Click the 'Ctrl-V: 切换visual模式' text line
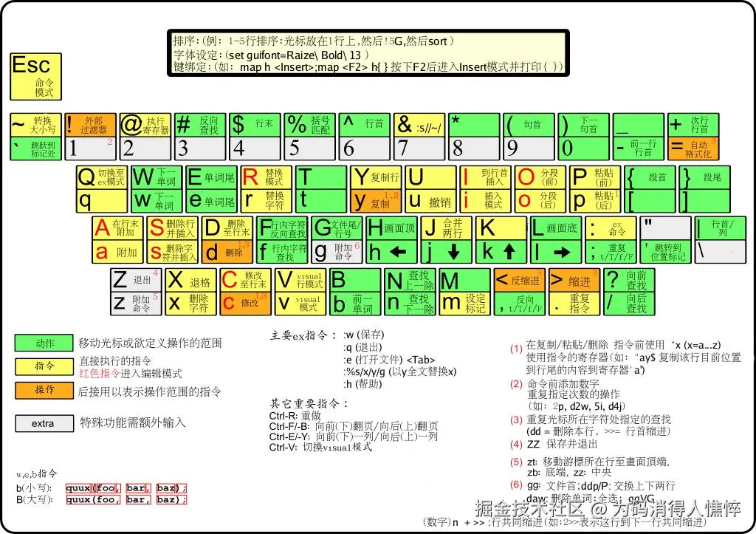 coord(320,447)
